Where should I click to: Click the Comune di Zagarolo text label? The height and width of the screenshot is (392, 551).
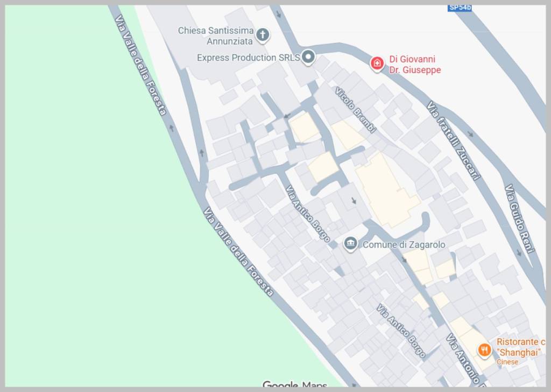pos(404,245)
